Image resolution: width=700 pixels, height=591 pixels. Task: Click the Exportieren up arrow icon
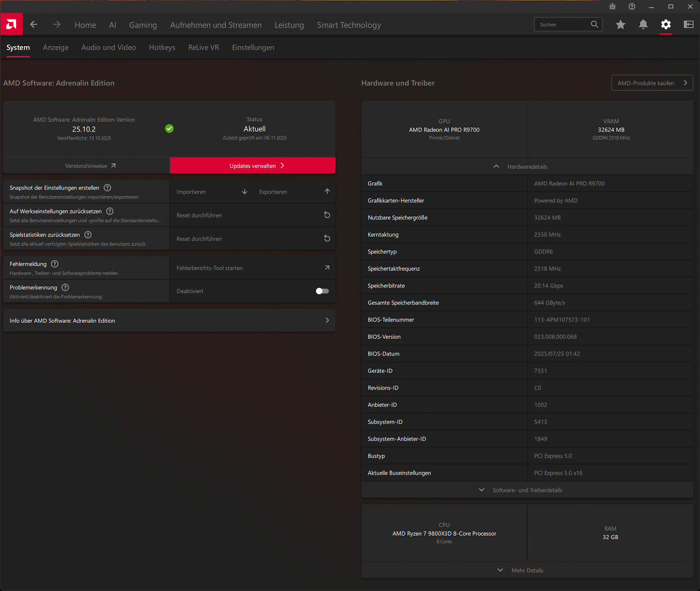coord(327,192)
